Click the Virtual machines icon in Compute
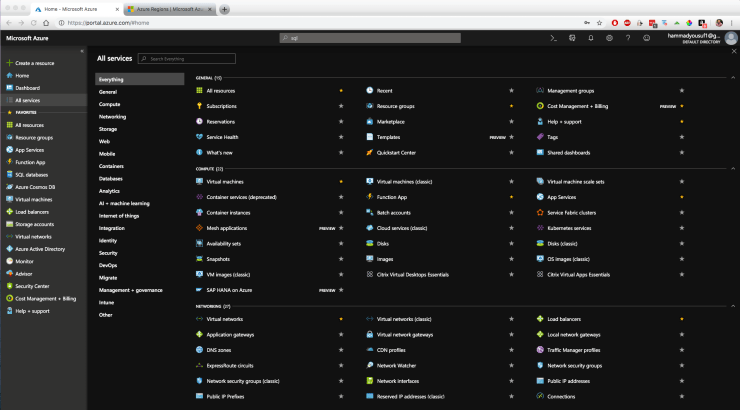Screen dimensions: 740x410 point(199,181)
